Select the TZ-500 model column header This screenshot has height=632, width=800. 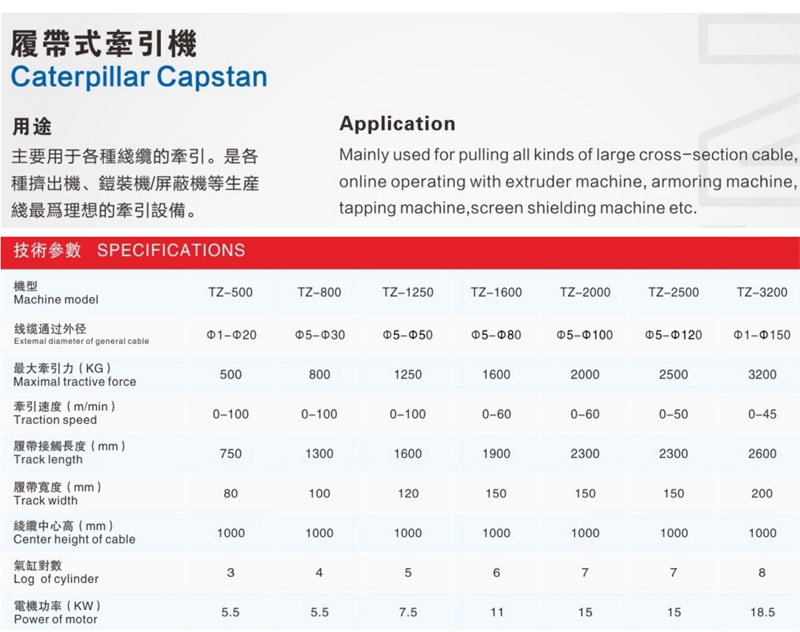click(x=230, y=293)
